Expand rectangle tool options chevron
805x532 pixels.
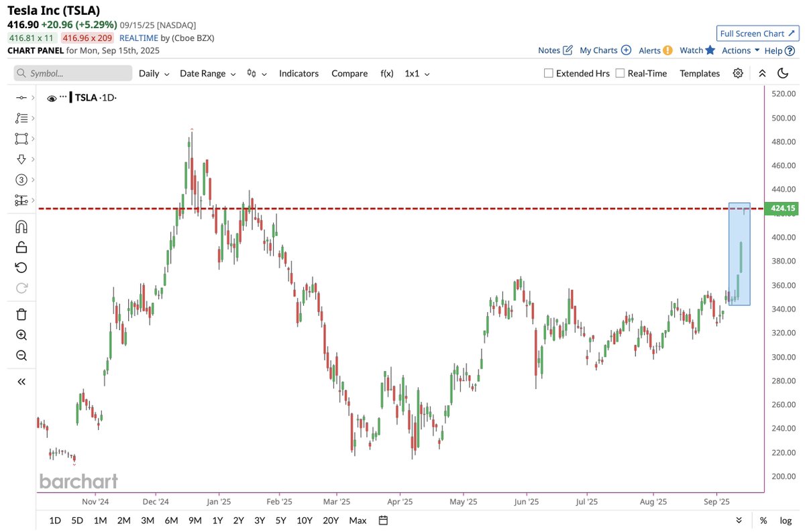(32, 139)
